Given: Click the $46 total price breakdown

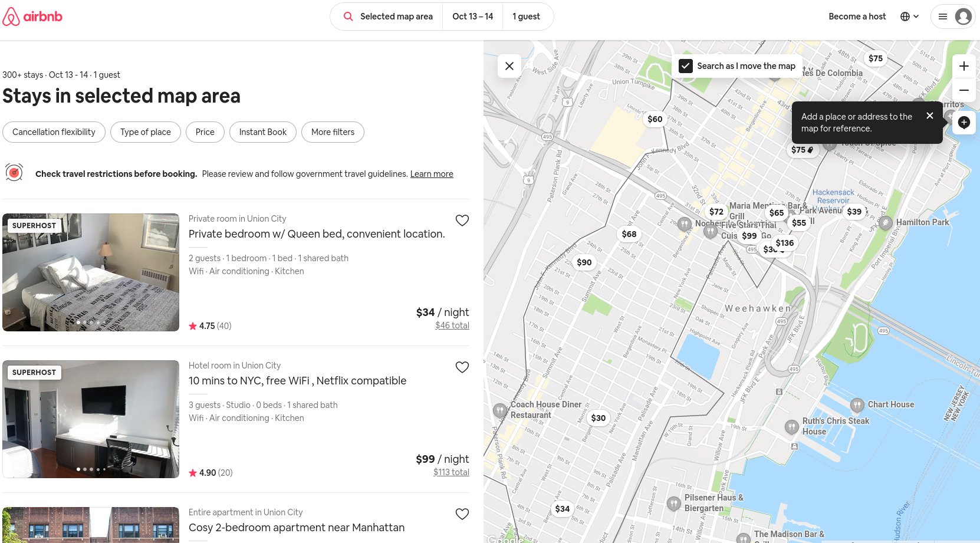Looking at the screenshot, I should click(452, 325).
